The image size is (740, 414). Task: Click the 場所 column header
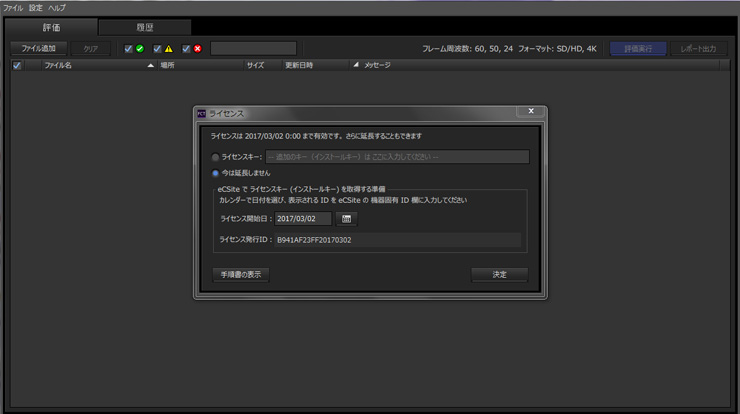click(168, 66)
